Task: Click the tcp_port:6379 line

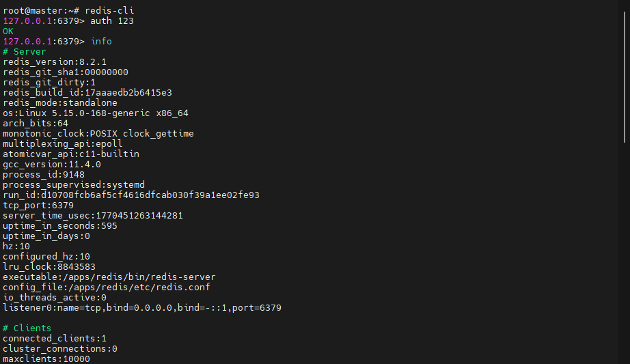Action: click(x=38, y=205)
